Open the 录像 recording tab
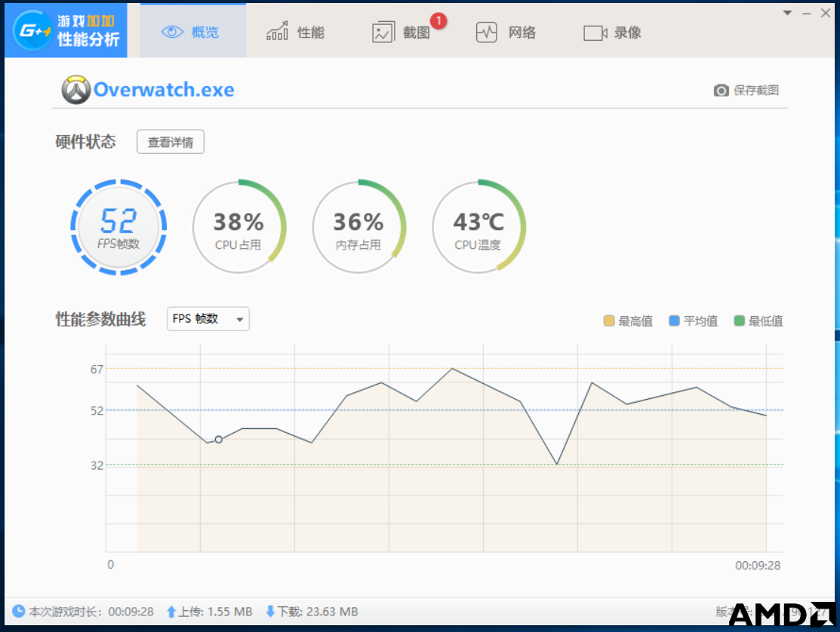The image size is (840, 632). pyautogui.click(x=612, y=32)
